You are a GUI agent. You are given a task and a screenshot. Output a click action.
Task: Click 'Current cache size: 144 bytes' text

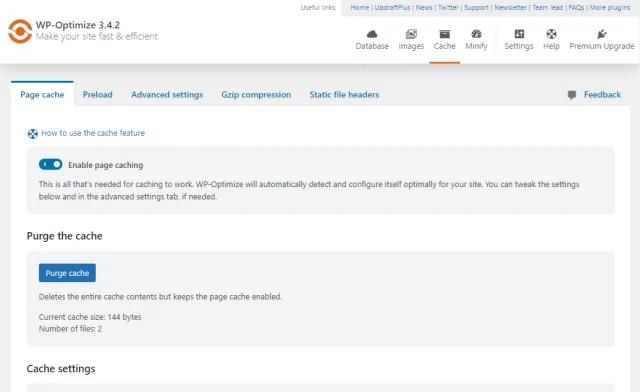[90, 317]
